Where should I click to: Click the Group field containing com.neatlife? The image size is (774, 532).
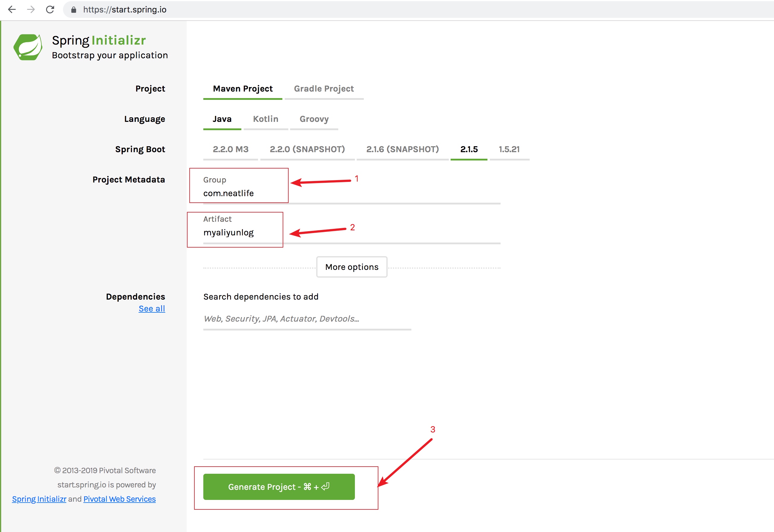point(352,194)
